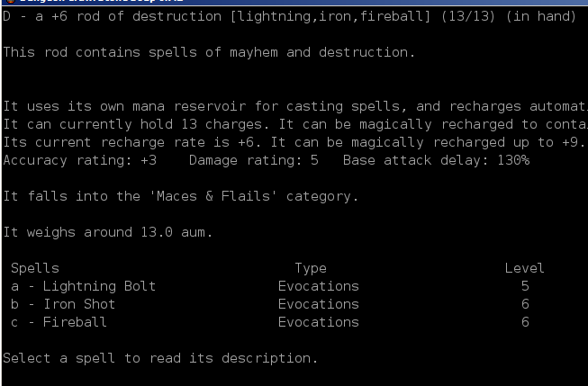Screen dimensions: 588x386
Task: Choose the Fireball spell entry
Action: (x=59, y=322)
